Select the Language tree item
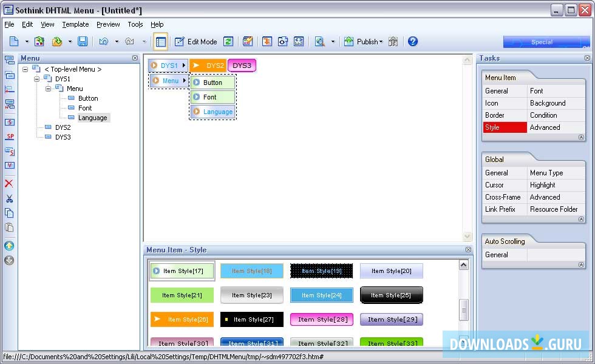The width and height of the screenshot is (595, 364). point(92,118)
